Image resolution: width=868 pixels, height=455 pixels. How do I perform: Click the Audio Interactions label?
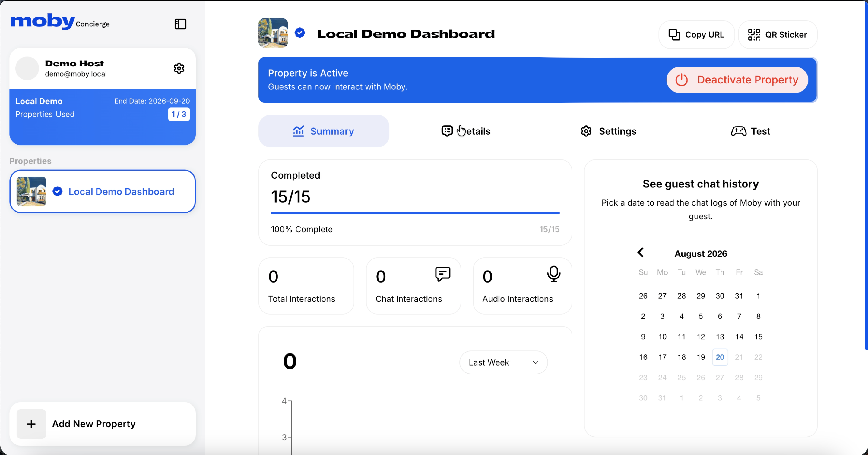click(x=517, y=299)
